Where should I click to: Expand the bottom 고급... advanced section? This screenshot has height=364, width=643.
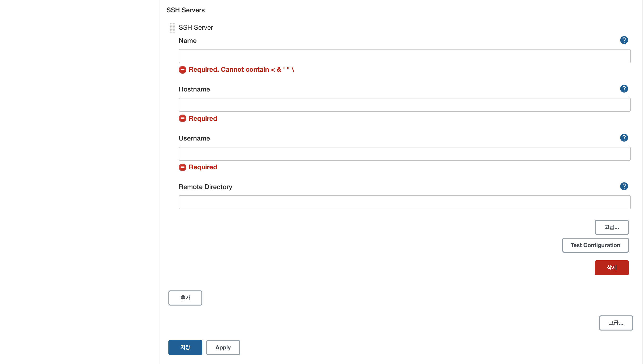pyautogui.click(x=616, y=323)
